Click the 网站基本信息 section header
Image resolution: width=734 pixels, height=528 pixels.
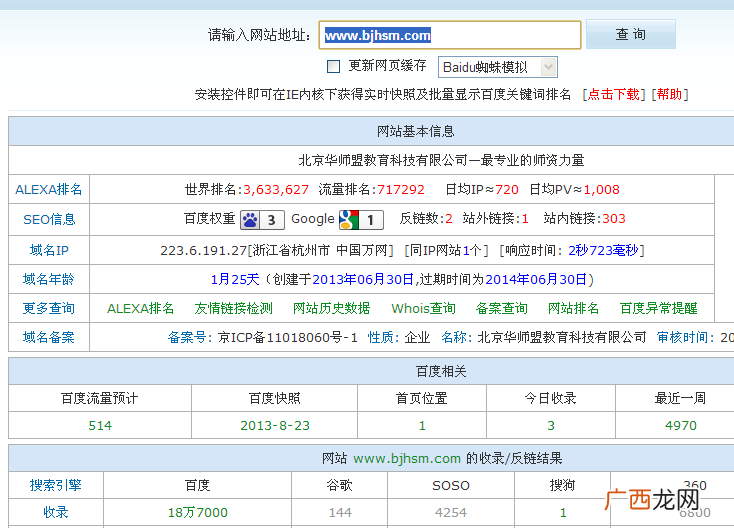(416, 131)
